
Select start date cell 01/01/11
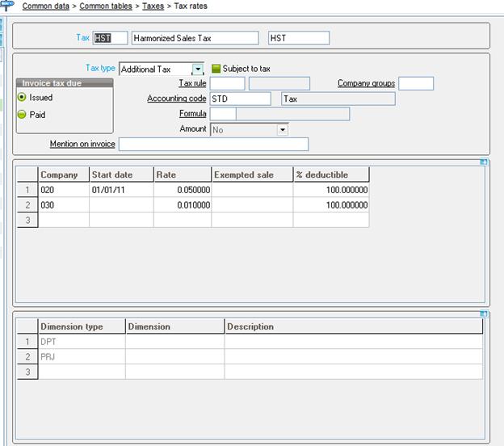coord(121,190)
